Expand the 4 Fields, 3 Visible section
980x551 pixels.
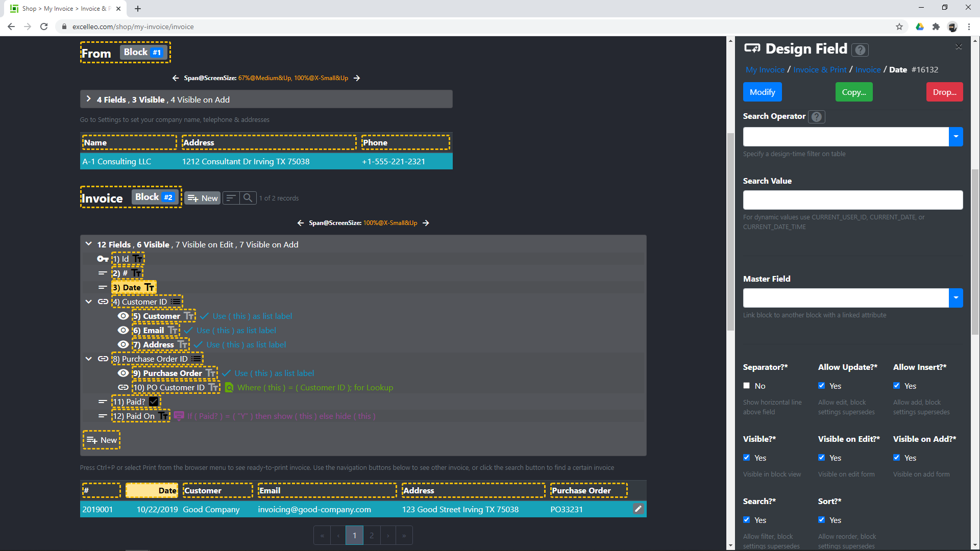point(89,99)
